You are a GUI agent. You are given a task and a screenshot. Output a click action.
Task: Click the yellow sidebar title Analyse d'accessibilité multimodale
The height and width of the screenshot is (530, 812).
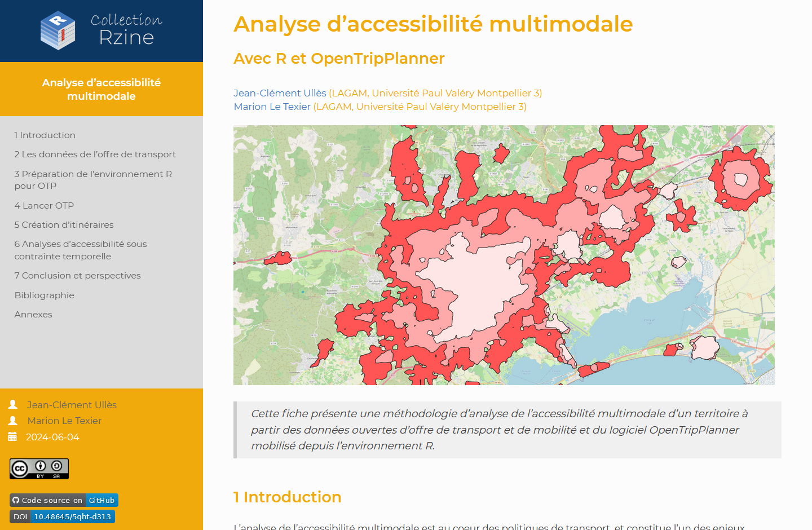click(x=101, y=89)
